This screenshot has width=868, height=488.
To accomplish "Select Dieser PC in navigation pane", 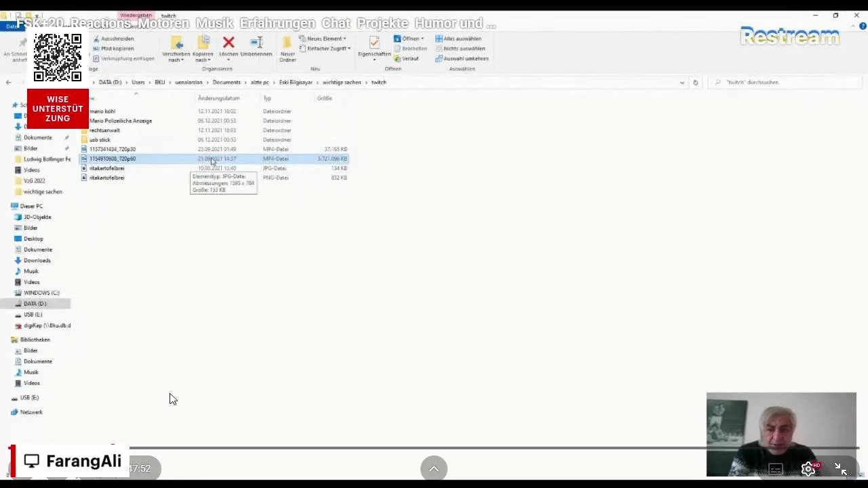I will (27, 206).
